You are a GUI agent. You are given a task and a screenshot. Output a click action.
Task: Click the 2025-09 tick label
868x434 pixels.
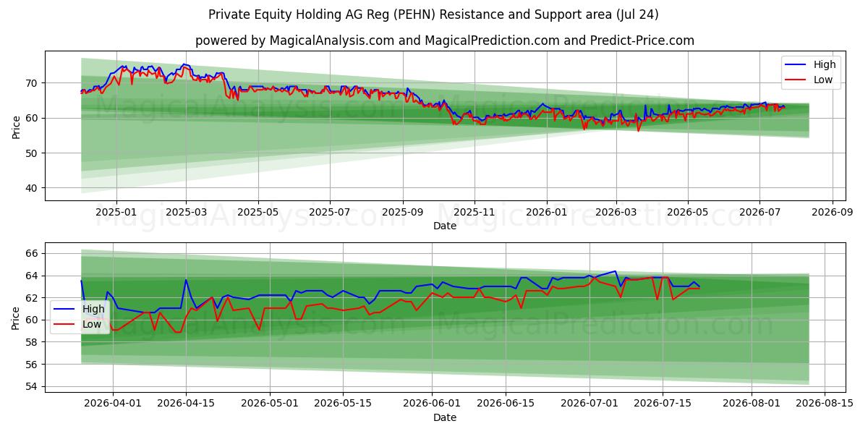pyautogui.click(x=403, y=212)
